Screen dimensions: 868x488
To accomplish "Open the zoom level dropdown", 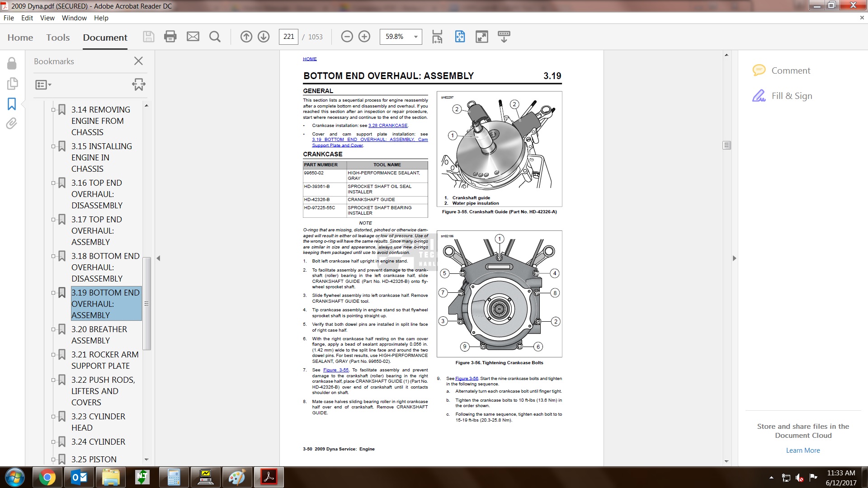I will pos(415,37).
